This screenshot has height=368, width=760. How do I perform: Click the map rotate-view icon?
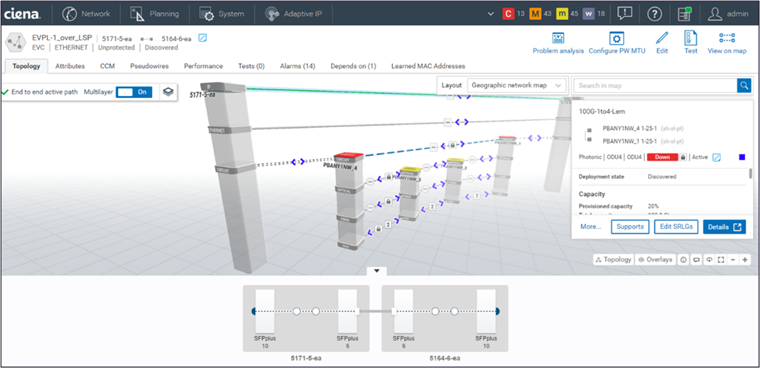(x=709, y=260)
